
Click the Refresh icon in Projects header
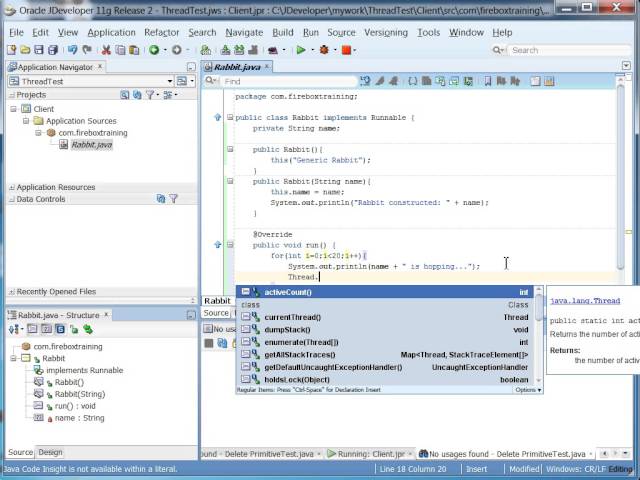138,95
